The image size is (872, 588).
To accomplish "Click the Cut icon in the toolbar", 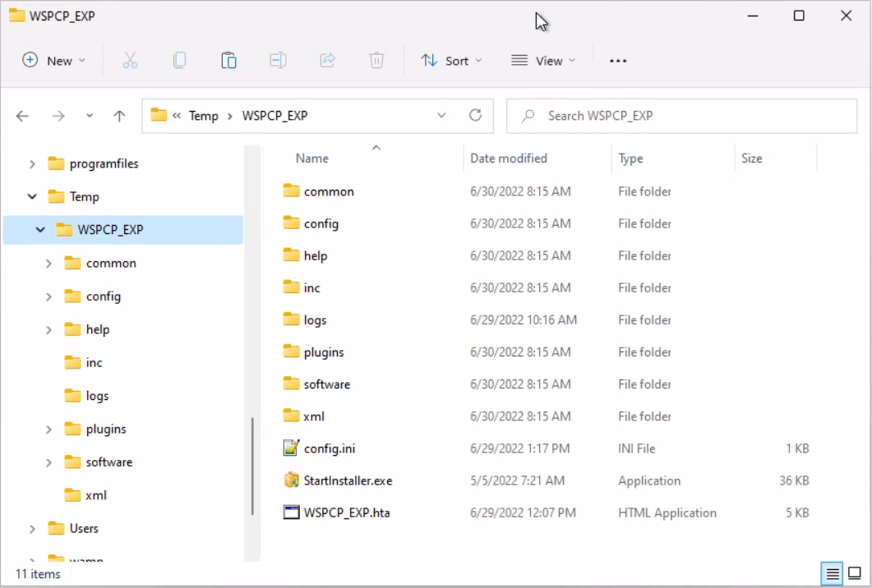I will (130, 60).
